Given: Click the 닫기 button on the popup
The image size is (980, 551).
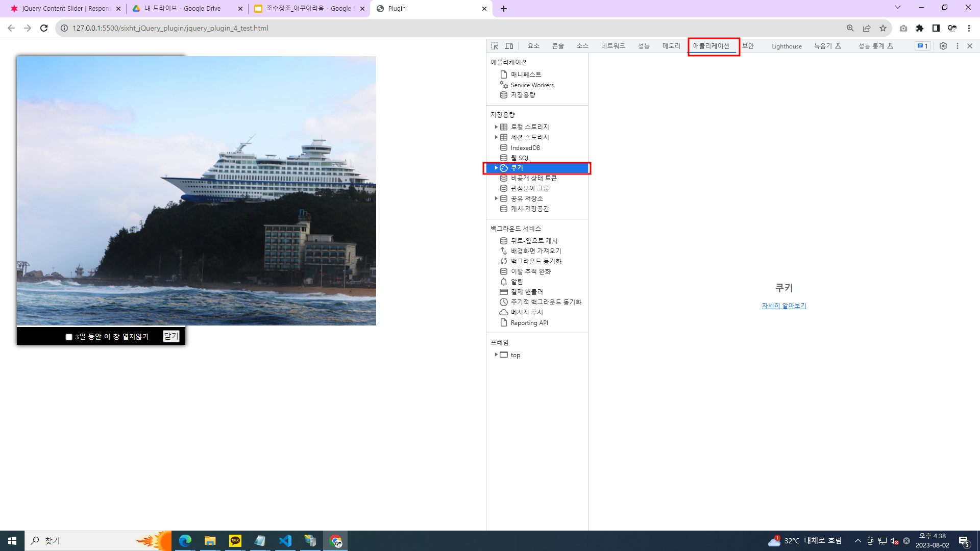Looking at the screenshot, I should (x=171, y=336).
